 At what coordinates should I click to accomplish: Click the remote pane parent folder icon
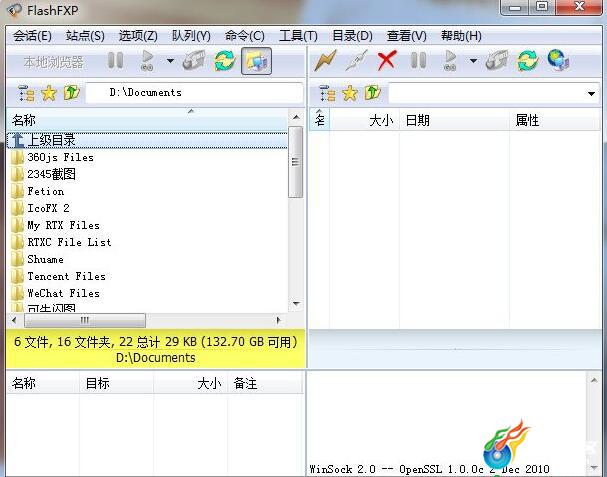pos(373,93)
